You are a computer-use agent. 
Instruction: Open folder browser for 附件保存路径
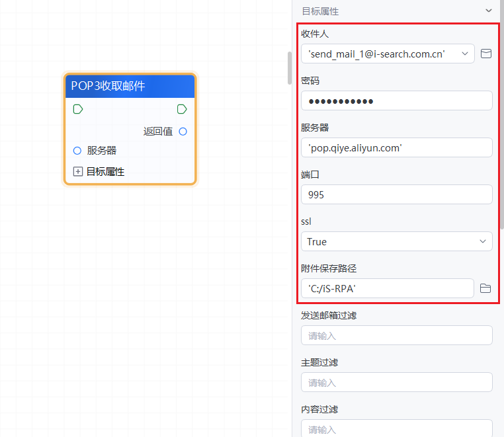click(x=485, y=288)
